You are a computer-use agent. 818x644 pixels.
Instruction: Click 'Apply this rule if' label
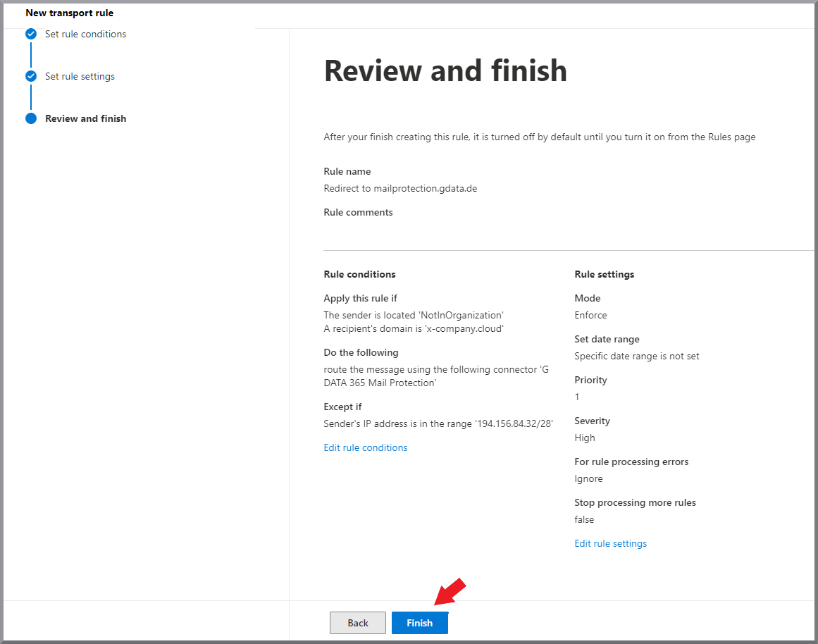360,298
